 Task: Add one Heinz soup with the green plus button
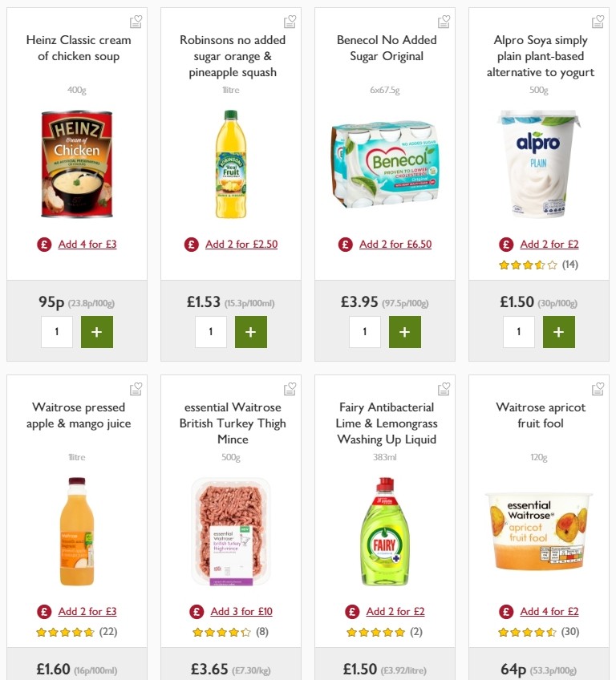[x=97, y=331]
